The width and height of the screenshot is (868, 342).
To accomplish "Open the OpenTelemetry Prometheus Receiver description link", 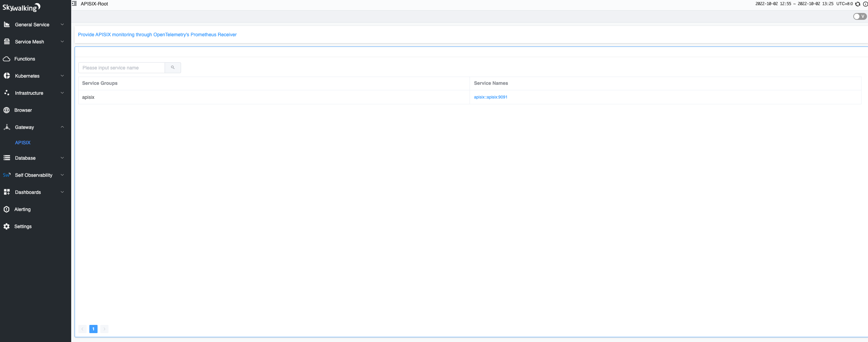I will [157, 35].
